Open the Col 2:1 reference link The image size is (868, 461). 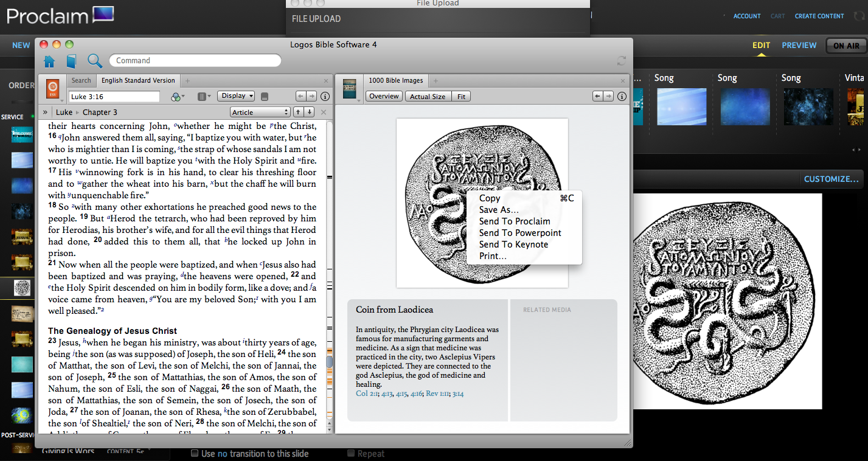click(x=367, y=393)
